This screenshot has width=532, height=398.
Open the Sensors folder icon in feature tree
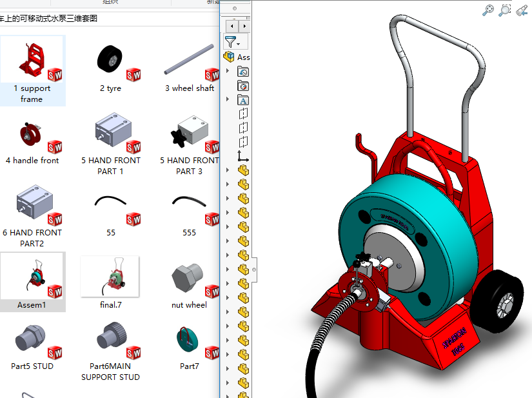[243, 86]
